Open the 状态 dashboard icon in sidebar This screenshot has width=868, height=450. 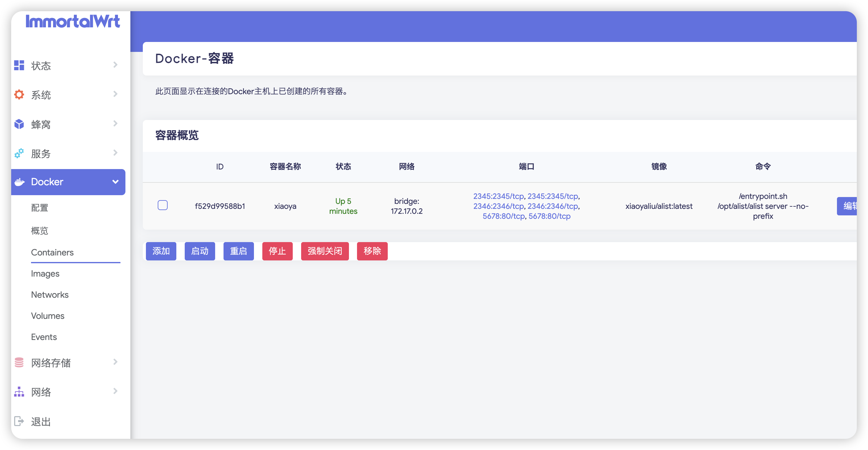[19, 65]
